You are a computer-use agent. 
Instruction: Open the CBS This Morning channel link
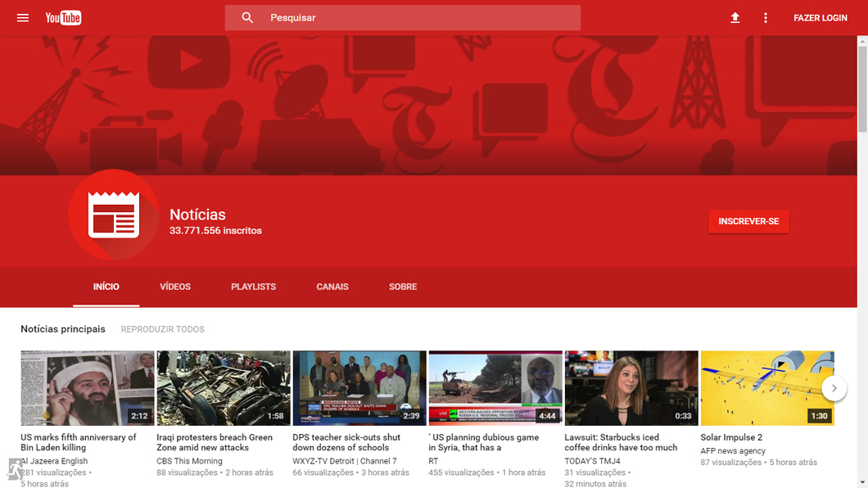pyautogui.click(x=189, y=461)
